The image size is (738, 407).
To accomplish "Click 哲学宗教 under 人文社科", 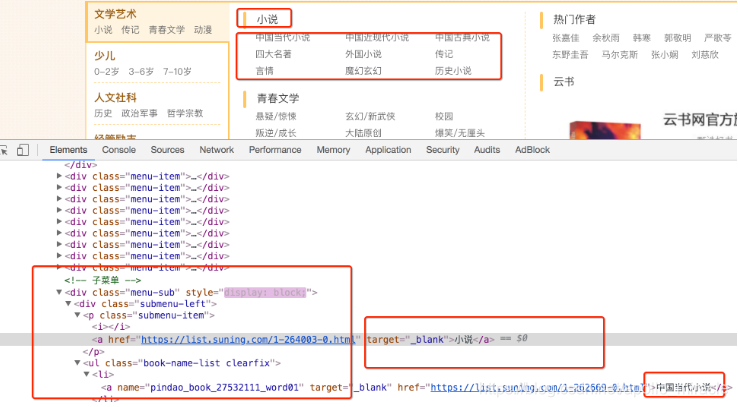I will (x=185, y=113).
